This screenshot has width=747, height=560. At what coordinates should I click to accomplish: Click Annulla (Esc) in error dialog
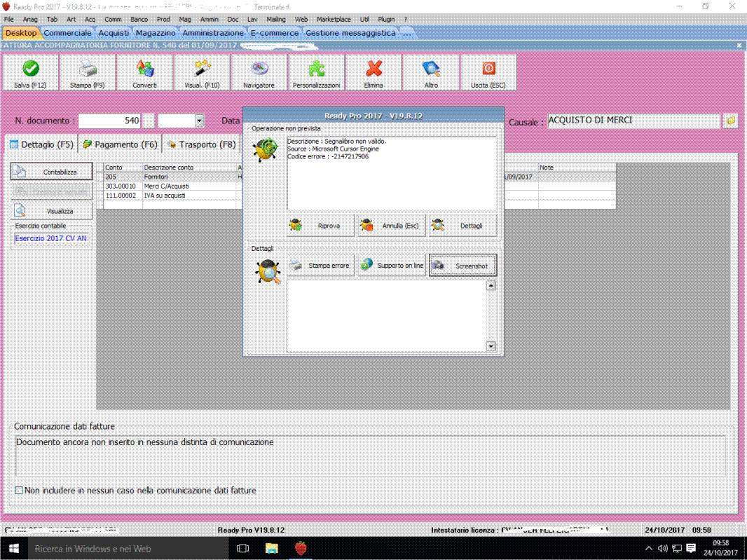[392, 226]
